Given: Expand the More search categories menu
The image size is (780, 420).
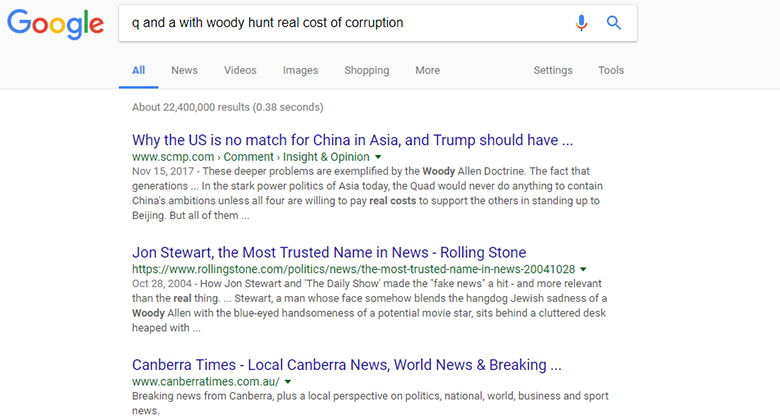Looking at the screenshot, I should (x=428, y=71).
